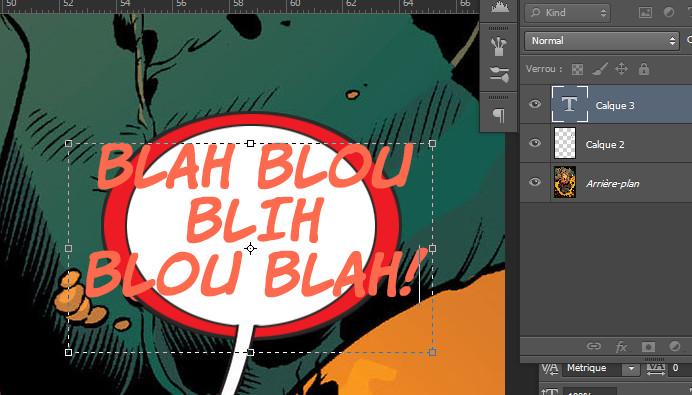Add a layer mask icon
The width and height of the screenshot is (692, 395).
click(648, 346)
